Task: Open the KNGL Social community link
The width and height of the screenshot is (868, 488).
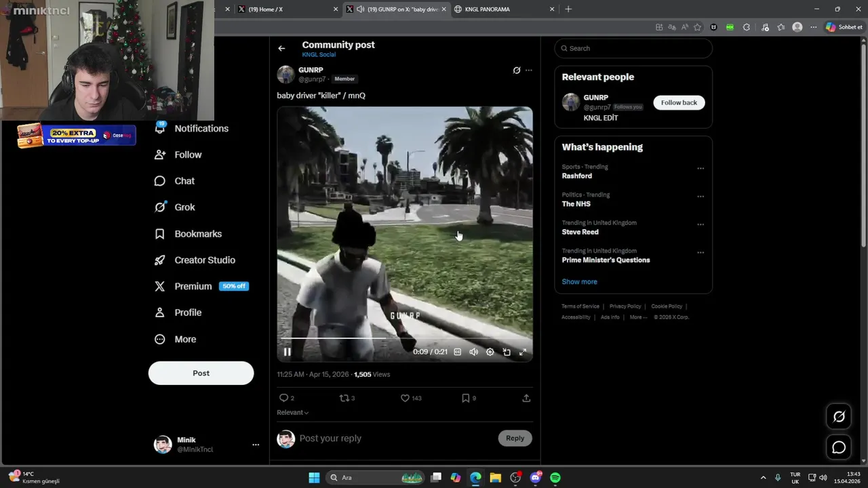Action: click(319, 54)
